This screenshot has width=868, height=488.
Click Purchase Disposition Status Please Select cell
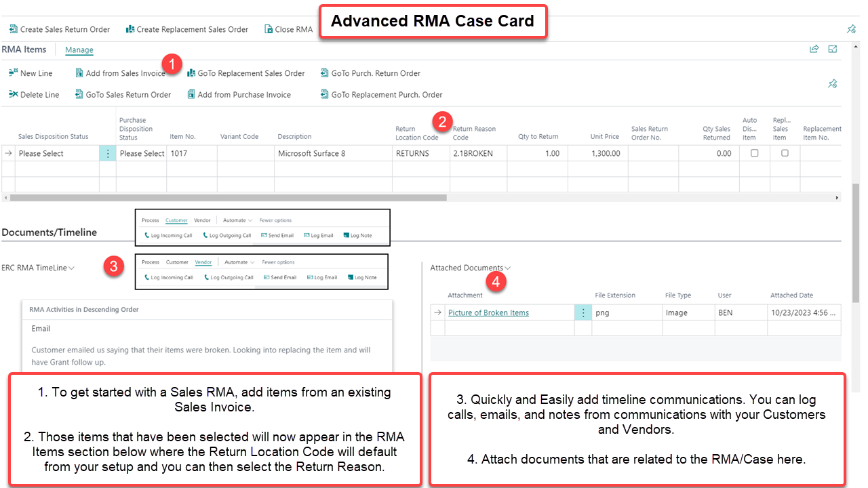coord(142,153)
